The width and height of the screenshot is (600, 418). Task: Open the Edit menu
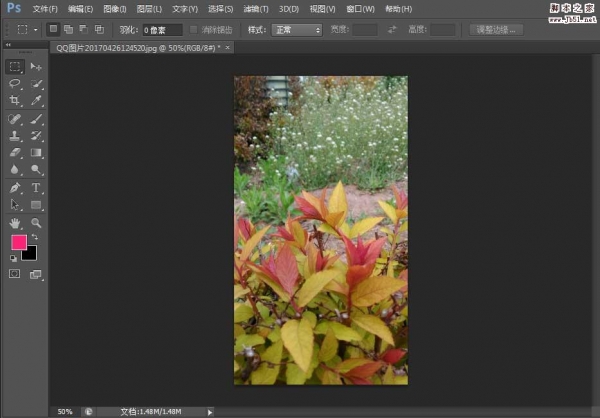point(80,9)
